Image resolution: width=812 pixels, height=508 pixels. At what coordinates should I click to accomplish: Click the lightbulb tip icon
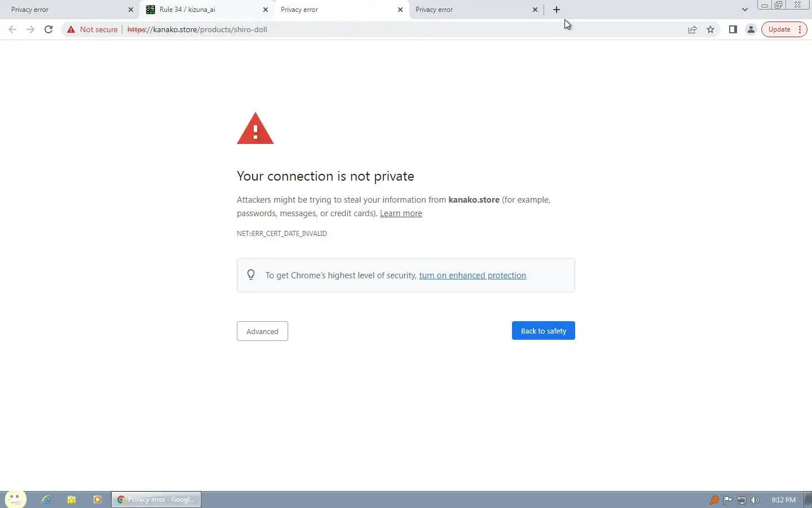251,275
